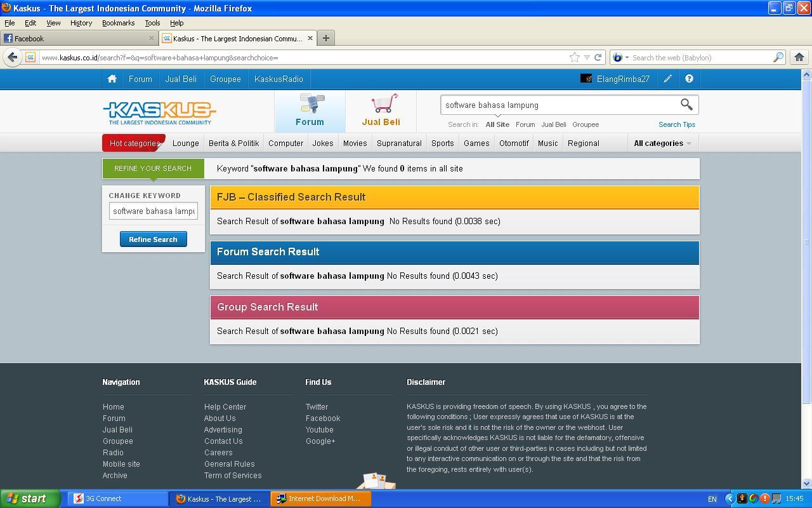
Task: Switch to the Facebook tab
Action: pos(79,38)
